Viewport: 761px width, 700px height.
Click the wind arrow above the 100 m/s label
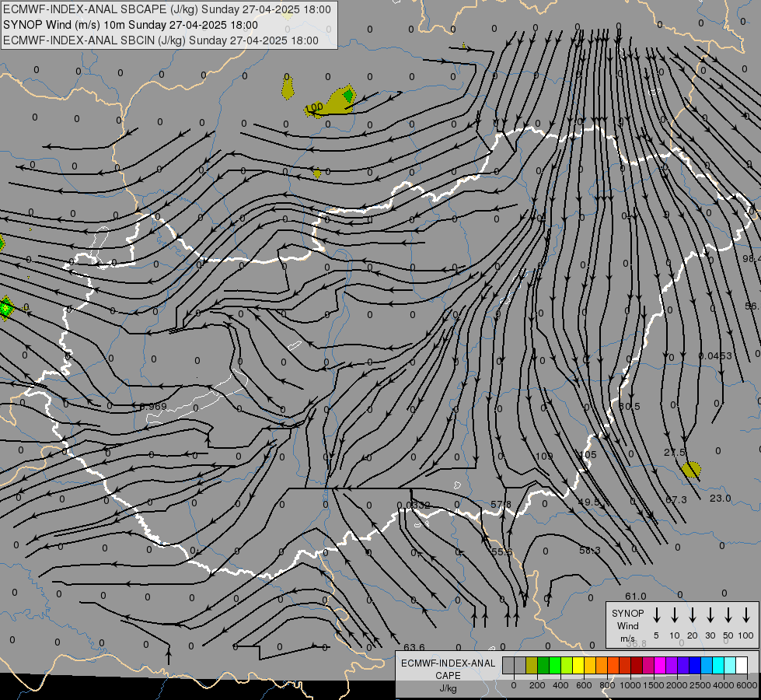(x=746, y=615)
